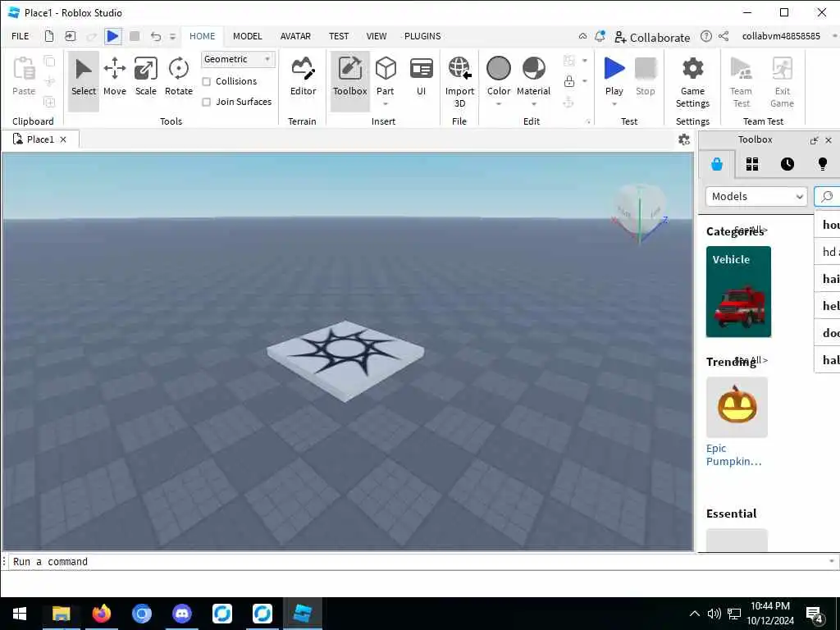Open the notifications bell
Screen dimensions: 840x630
[600, 36]
